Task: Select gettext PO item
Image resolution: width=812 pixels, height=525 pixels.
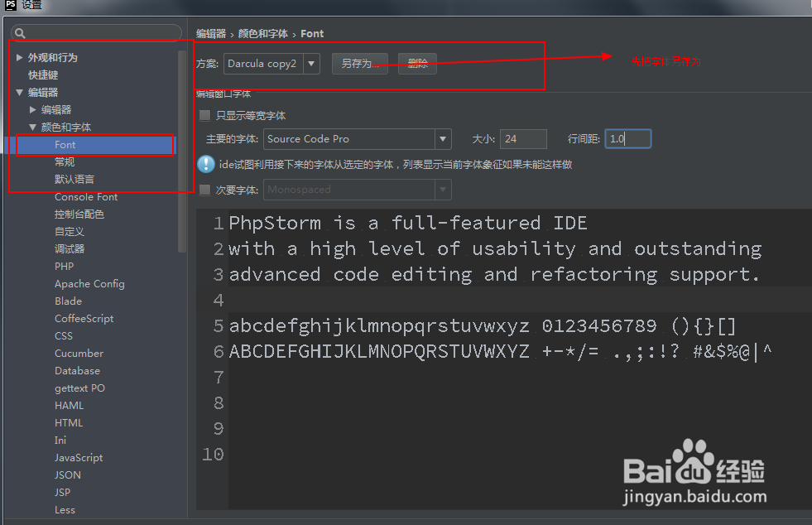Action: (x=79, y=388)
